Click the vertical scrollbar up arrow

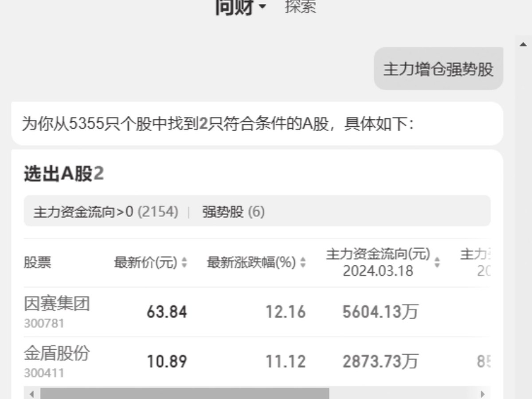point(523,44)
